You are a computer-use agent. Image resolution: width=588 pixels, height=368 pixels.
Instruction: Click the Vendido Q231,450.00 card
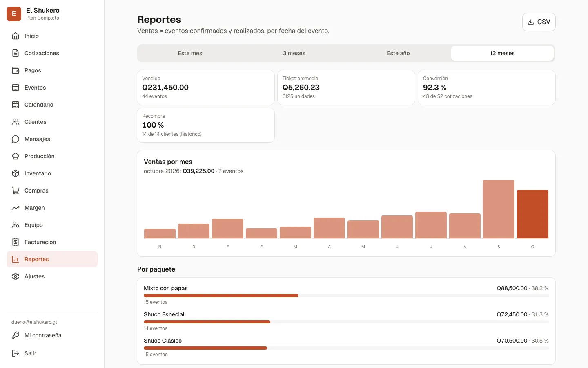click(206, 88)
